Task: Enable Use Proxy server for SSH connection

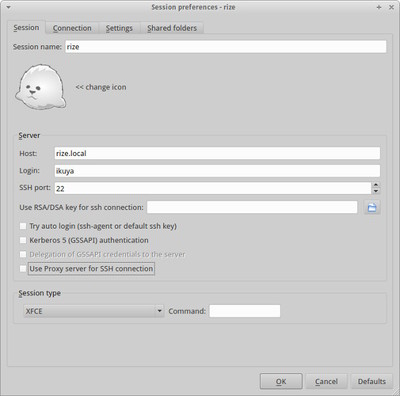Action: click(x=23, y=268)
